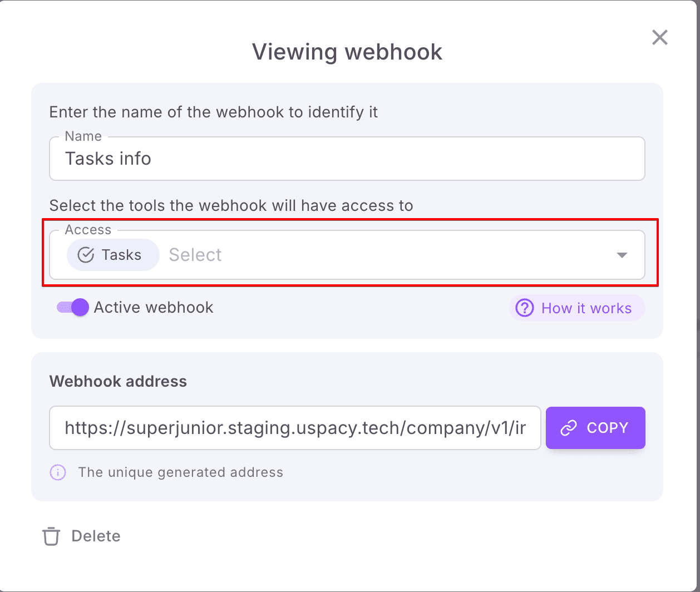700x592 pixels.
Task: Click the Active webhook label text
Action: pyautogui.click(x=154, y=308)
